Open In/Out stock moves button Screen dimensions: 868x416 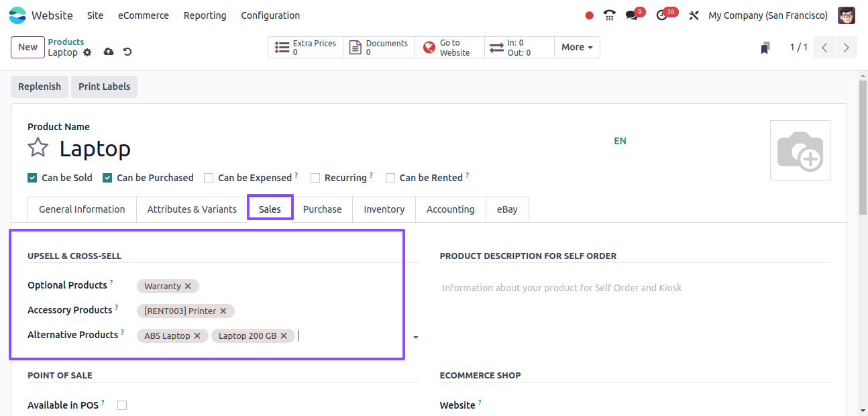[519, 48]
